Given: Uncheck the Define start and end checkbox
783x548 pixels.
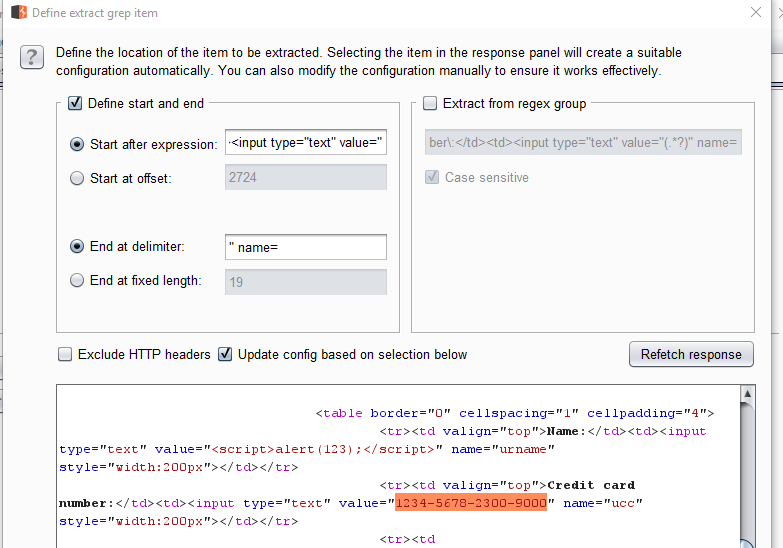Looking at the screenshot, I should (75, 103).
